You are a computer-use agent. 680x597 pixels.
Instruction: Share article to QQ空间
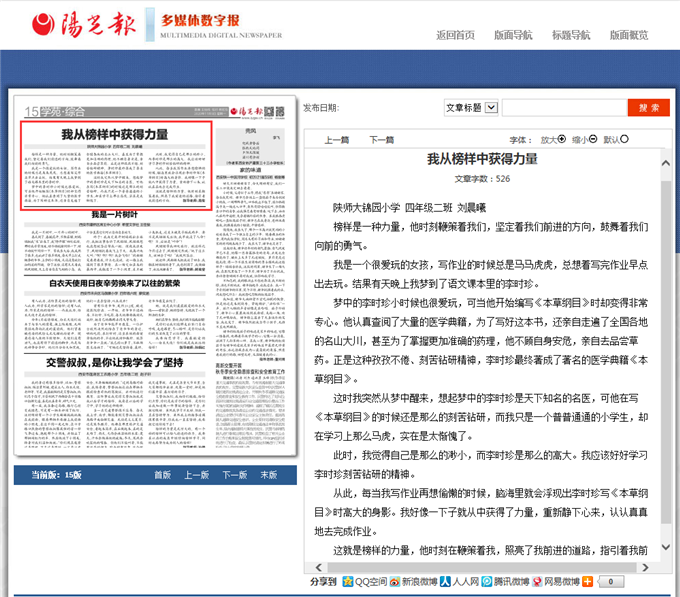[364, 582]
